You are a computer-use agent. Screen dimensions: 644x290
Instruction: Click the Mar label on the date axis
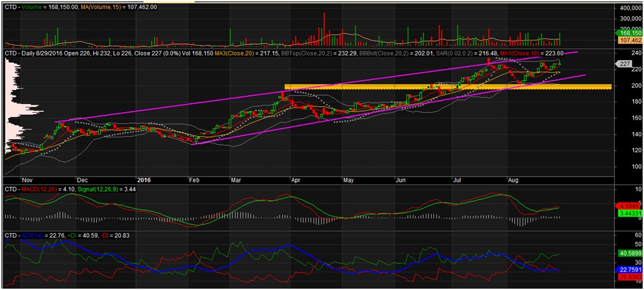(x=235, y=180)
